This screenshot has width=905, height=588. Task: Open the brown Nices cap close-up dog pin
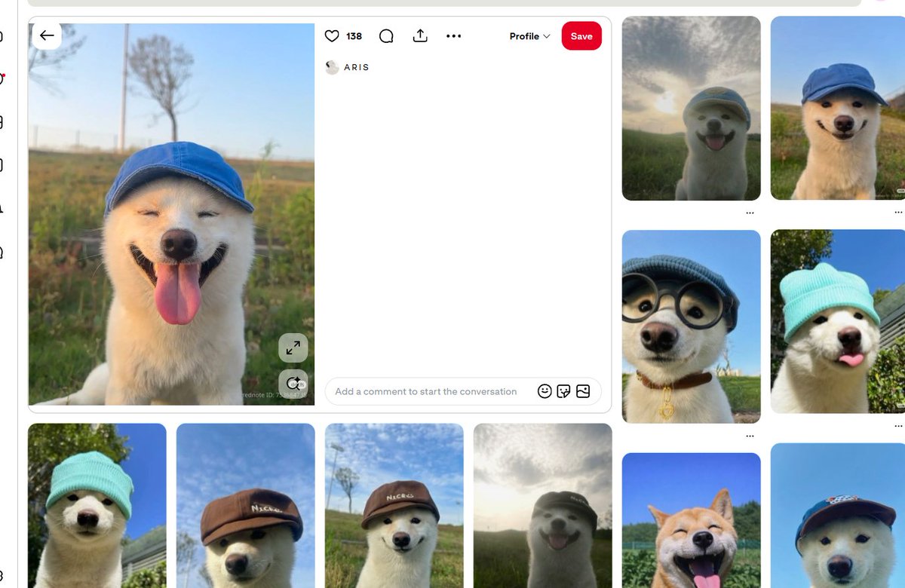[246, 506]
